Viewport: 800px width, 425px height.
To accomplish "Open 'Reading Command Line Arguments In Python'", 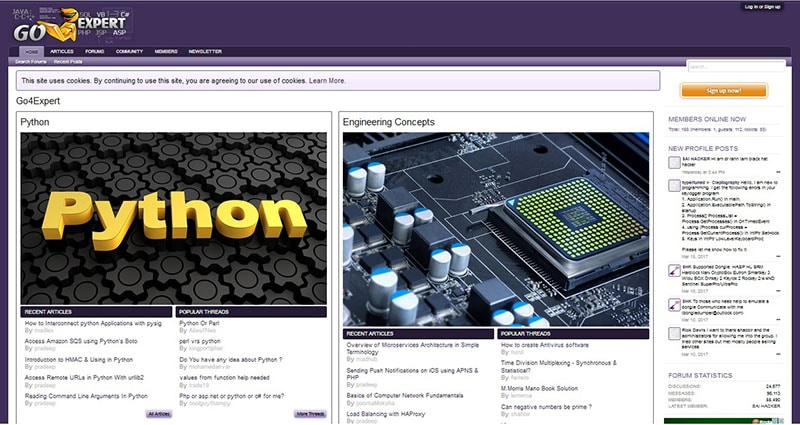I will [x=86, y=396].
